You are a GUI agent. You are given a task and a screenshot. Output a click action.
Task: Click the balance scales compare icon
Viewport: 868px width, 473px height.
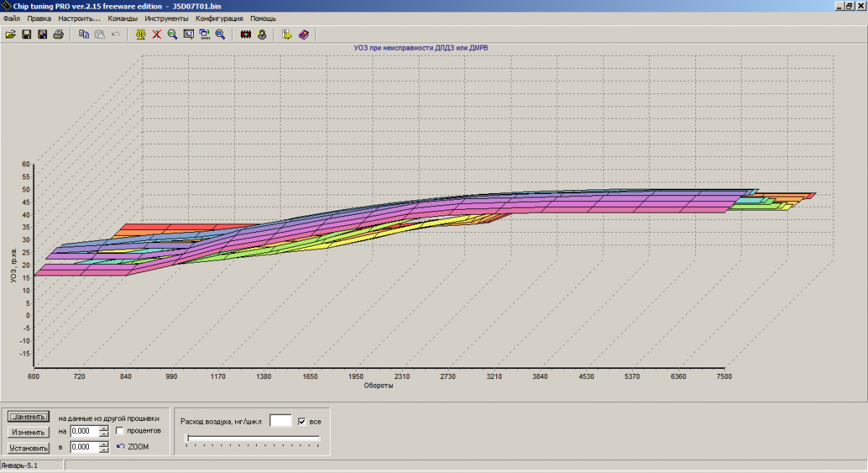(x=141, y=34)
